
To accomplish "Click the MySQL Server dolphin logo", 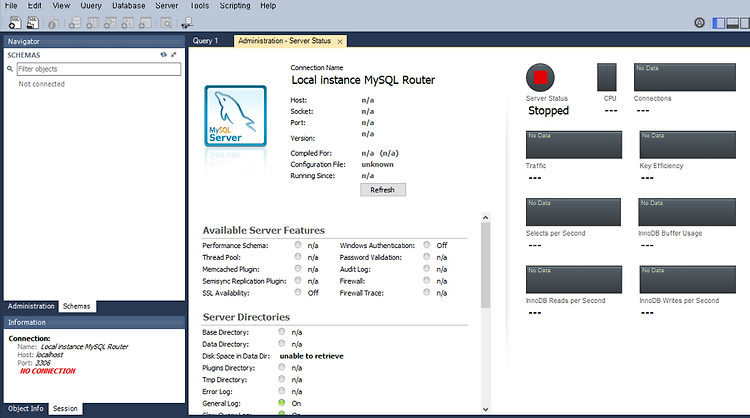I will point(235,116).
